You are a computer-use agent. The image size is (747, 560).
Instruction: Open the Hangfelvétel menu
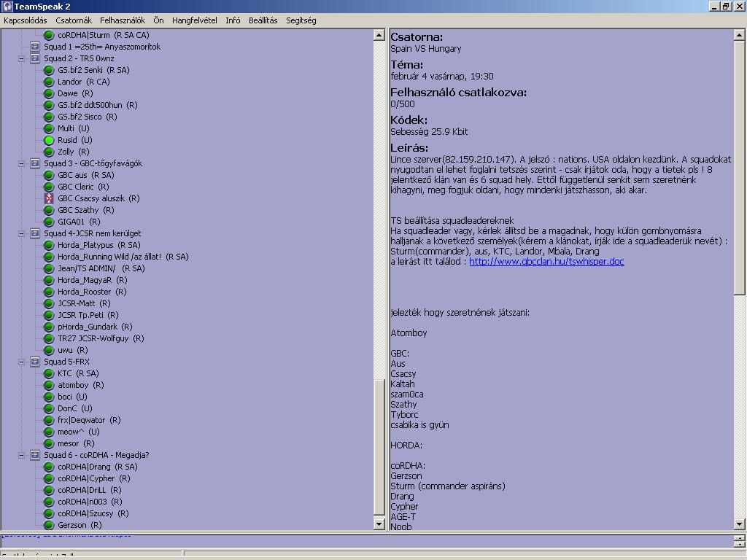coord(194,20)
